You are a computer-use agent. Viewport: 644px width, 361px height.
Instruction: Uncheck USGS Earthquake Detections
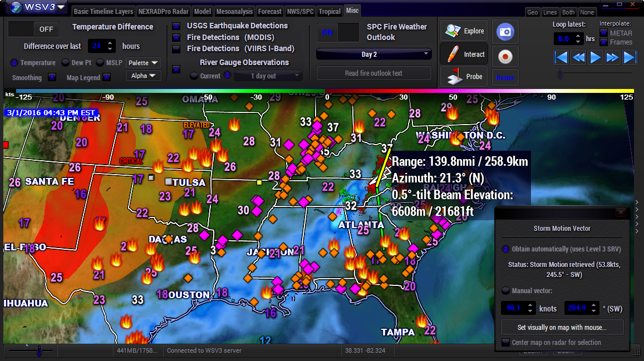tap(176, 26)
